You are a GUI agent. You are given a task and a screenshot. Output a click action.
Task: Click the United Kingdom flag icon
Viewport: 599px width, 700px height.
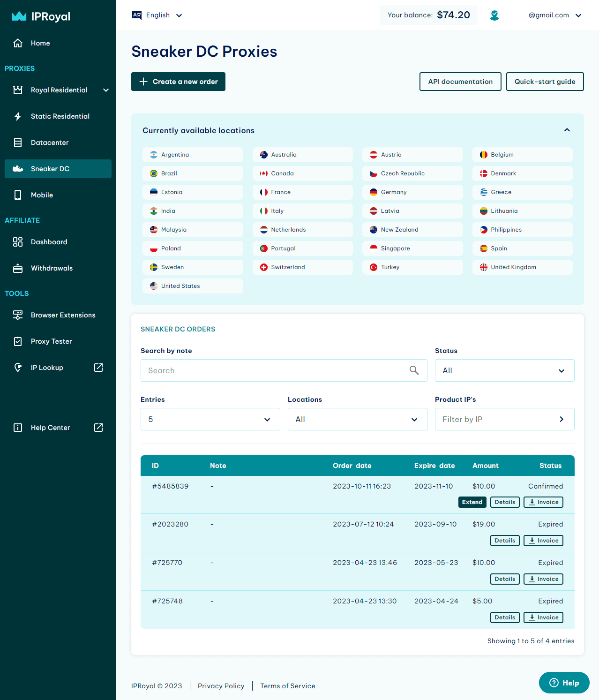click(484, 267)
